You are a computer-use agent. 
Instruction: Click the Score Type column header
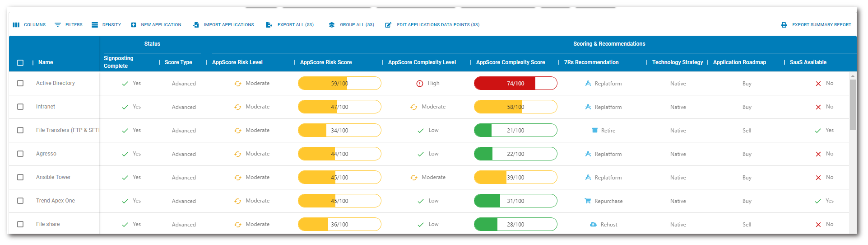click(x=178, y=62)
